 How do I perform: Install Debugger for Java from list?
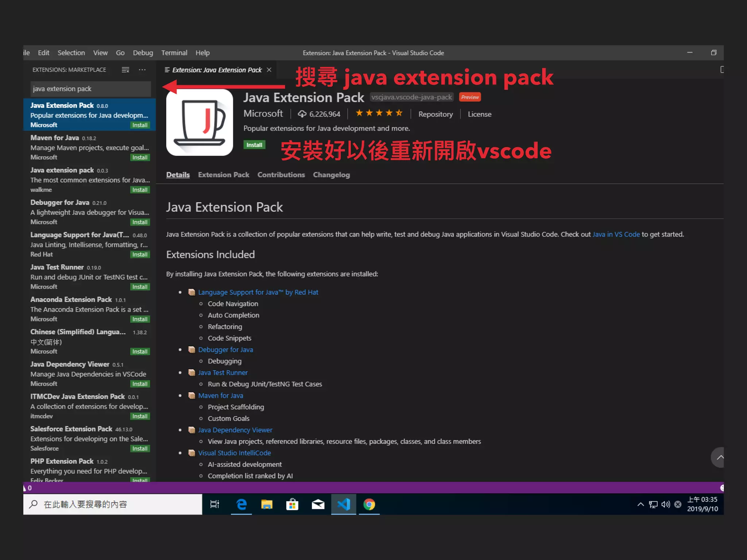click(140, 222)
